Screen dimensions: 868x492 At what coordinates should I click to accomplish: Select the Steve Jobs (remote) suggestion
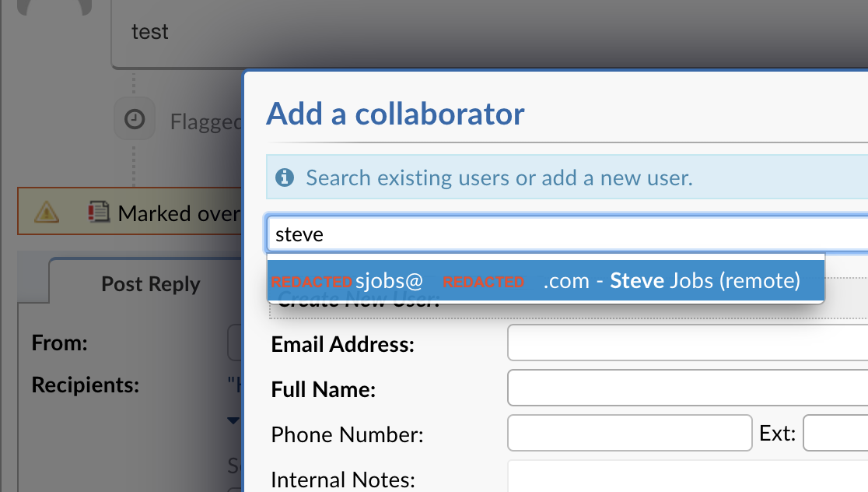point(546,280)
